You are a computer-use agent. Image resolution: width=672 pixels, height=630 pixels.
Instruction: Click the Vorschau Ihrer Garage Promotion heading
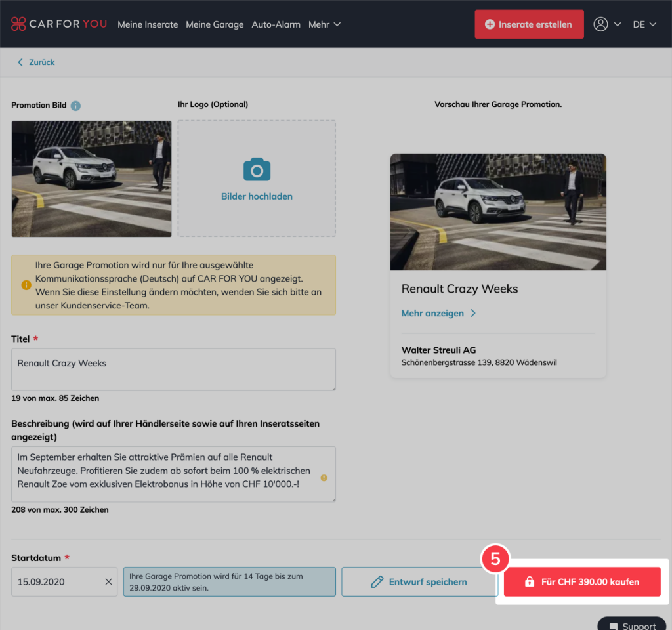pos(498,104)
